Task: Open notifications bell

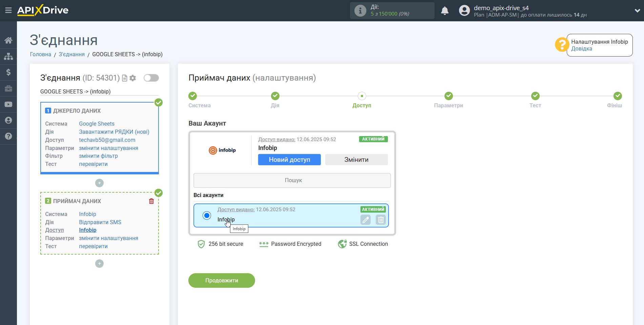Action: 445,11
